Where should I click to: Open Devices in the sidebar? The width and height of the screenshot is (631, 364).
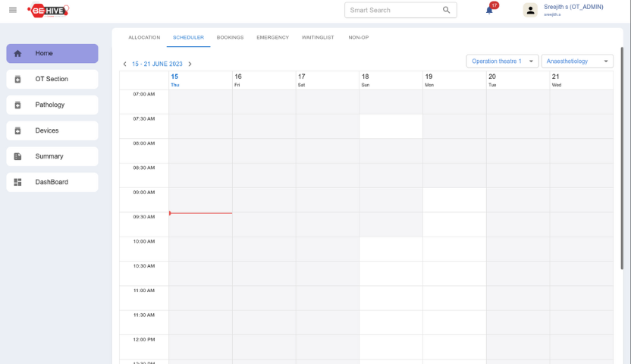(52, 130)
